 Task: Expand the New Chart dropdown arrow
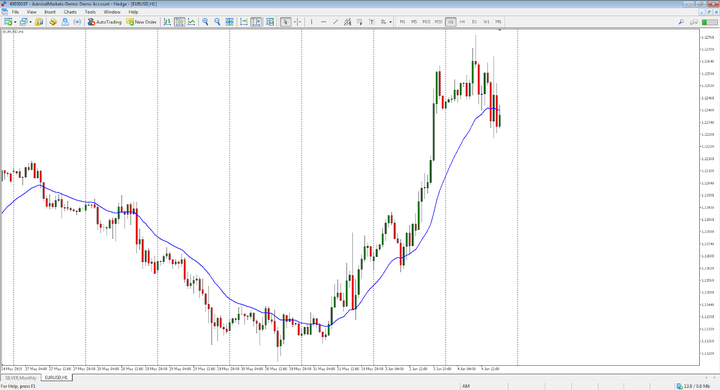pyautogui.click(x=15, y=22)
